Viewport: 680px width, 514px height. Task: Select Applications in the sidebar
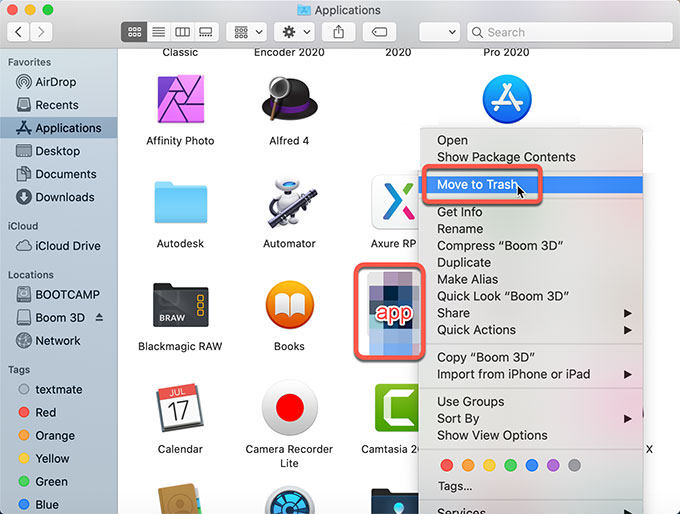(59, 128)
